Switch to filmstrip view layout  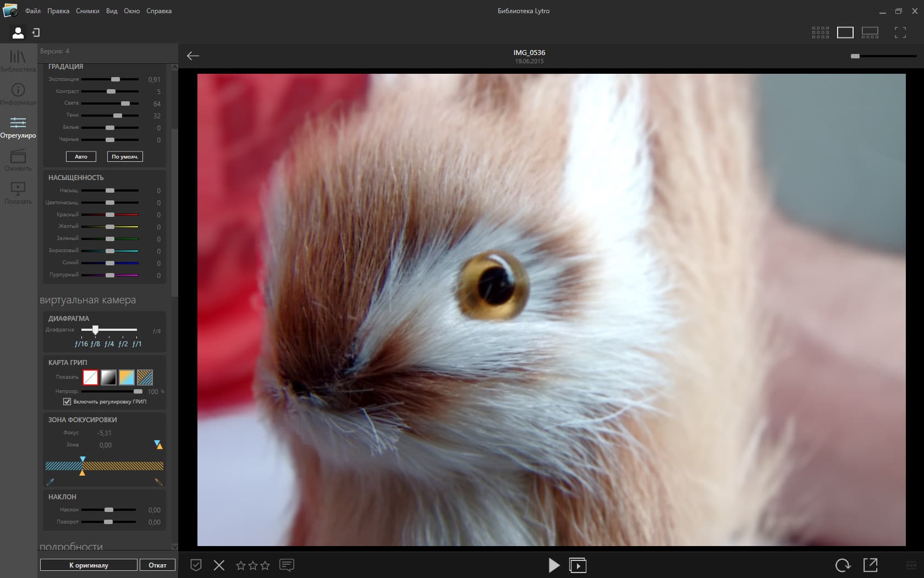click(870, 32)
